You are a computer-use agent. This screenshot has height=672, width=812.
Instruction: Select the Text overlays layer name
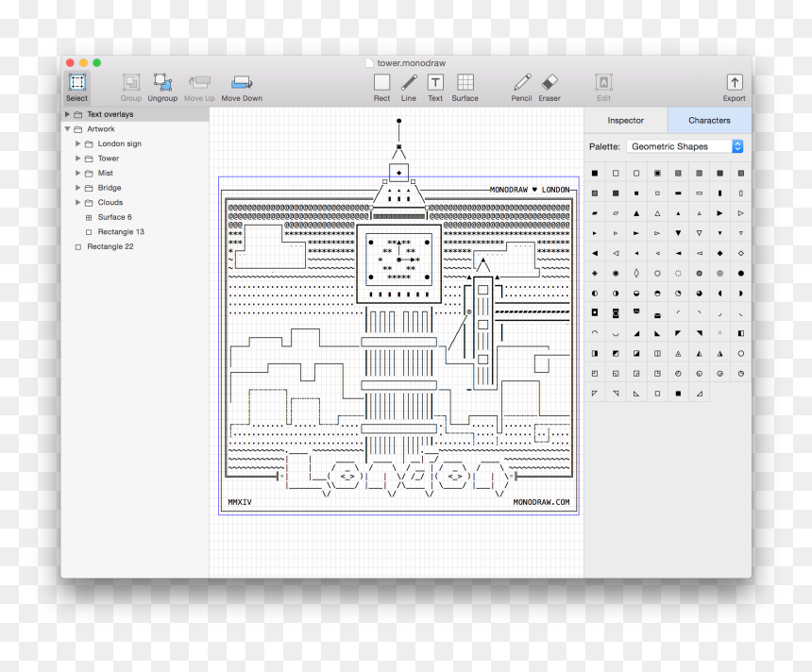[110, 114]
